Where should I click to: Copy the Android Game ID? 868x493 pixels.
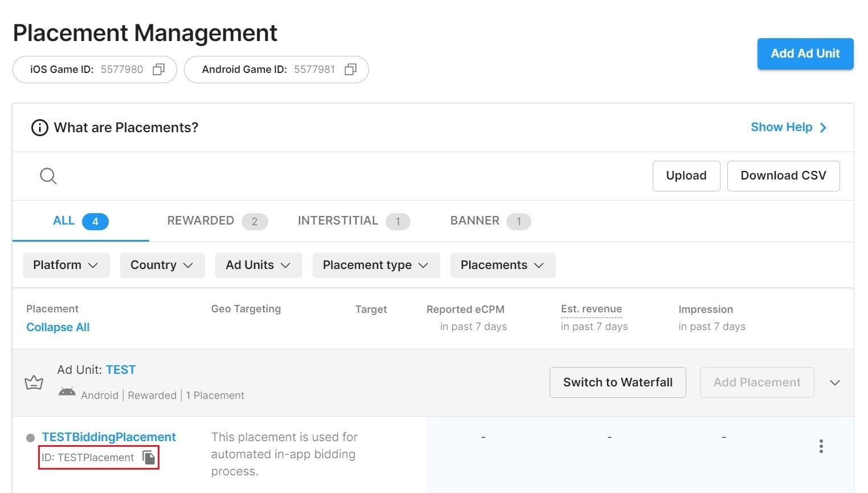click(351, 70)
